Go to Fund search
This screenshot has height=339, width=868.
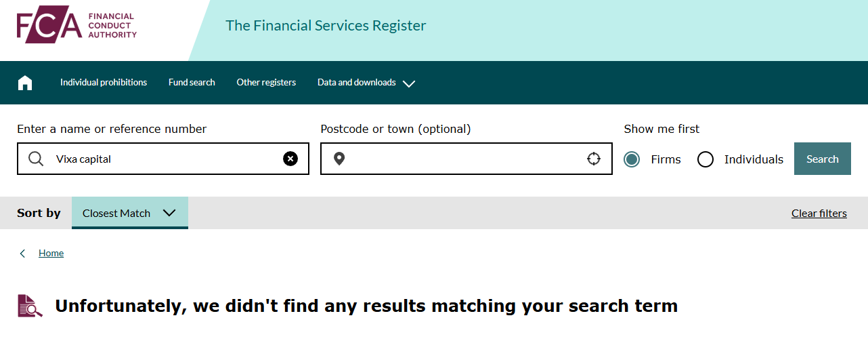pos(192,83)
